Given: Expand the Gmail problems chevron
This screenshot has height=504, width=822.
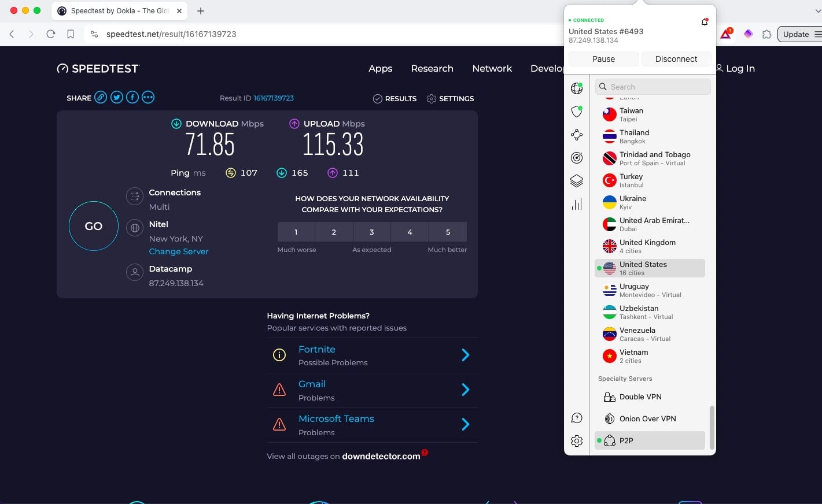Looking at the screenshot, I should (465, 390).
